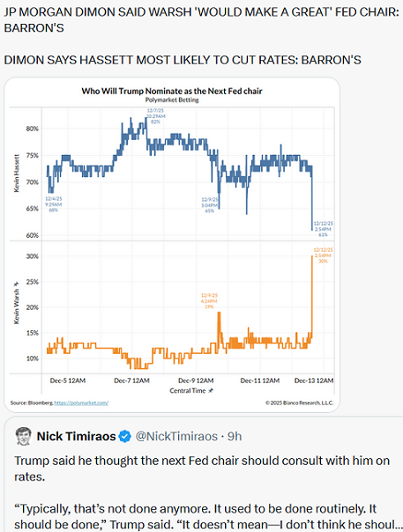Click the 12/12/25 30% Warsh annotation
Screen dimensions: 403x532
point(323,255)
